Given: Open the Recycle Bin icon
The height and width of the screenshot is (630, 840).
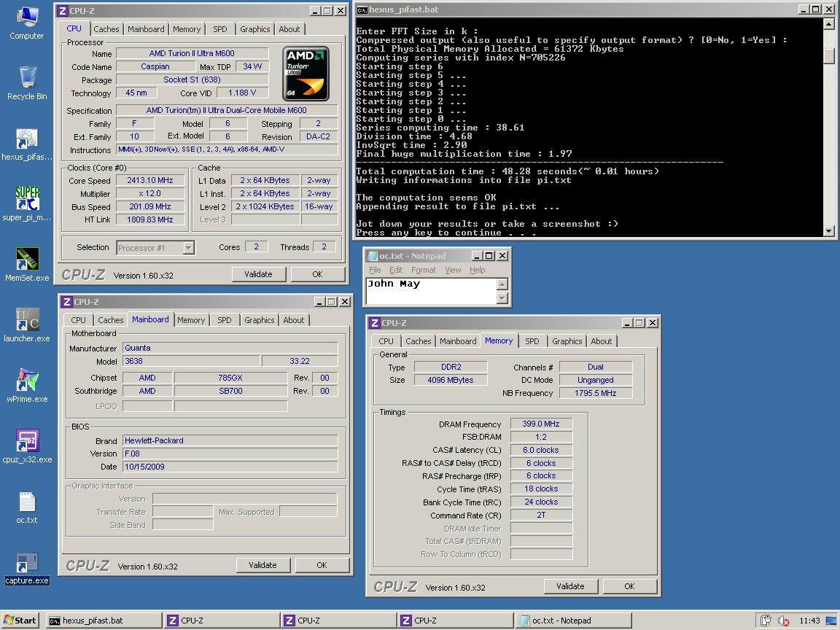Looking at the screenshot, I should (x=27, y=84).
